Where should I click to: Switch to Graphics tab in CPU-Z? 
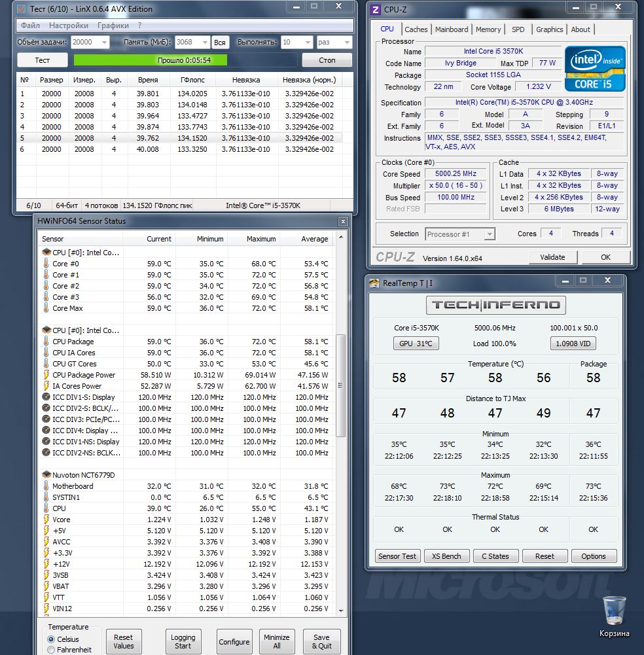click(x=549, y=29)
